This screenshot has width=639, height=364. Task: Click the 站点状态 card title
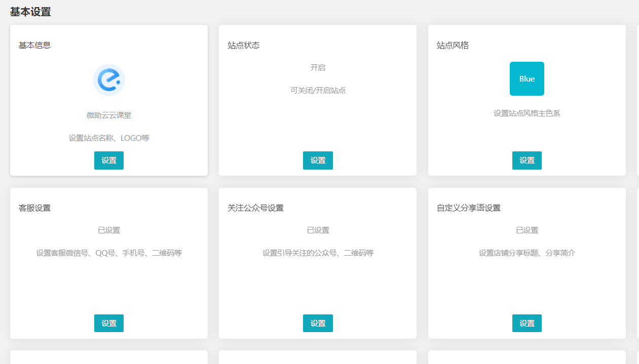[244, 45]
